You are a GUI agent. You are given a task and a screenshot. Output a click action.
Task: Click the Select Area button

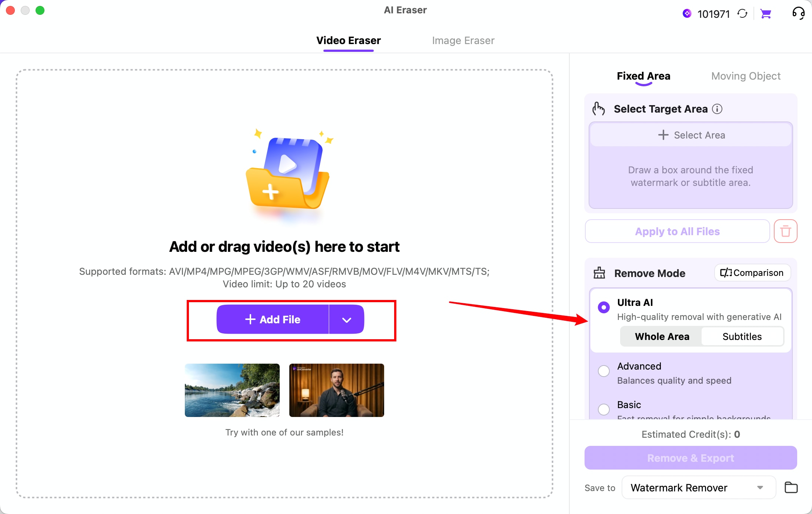click(691, 135)
